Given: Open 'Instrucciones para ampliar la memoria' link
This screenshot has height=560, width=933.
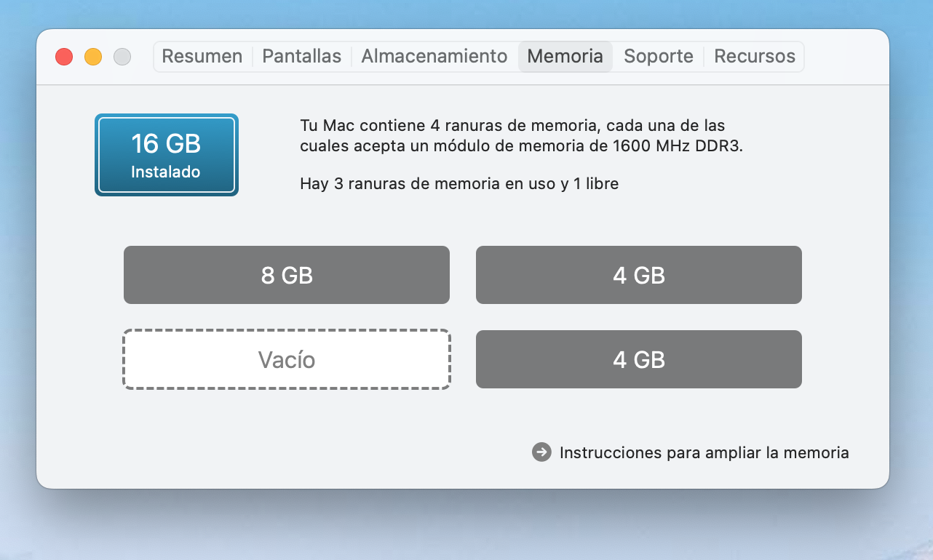Looking at the screenshot, I should (x=704, y=452).
